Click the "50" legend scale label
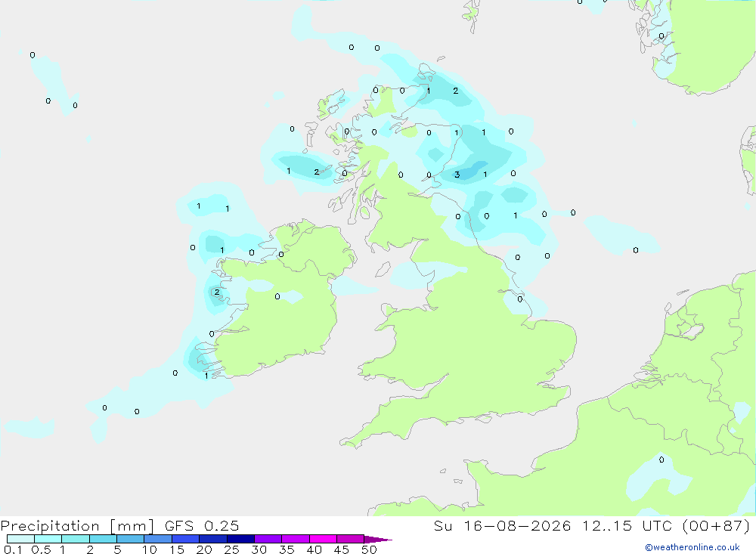The image size is (756, 554). pyautogui.click(x=369, y=549)
